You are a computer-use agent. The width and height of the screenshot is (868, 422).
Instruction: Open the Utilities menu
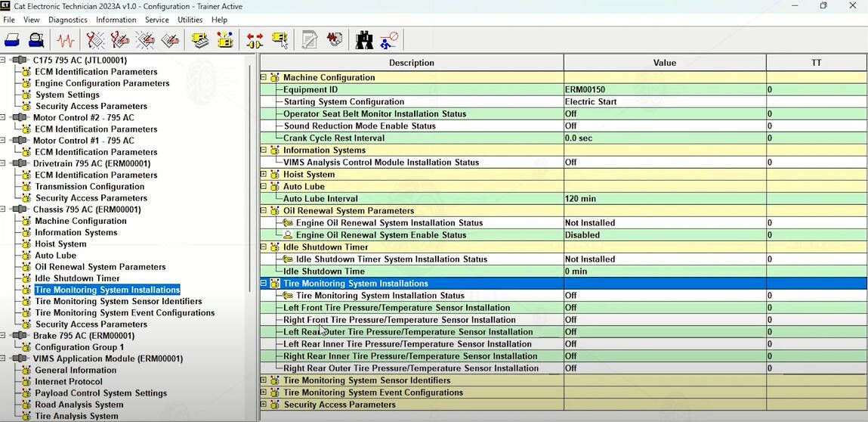(190, 20)
